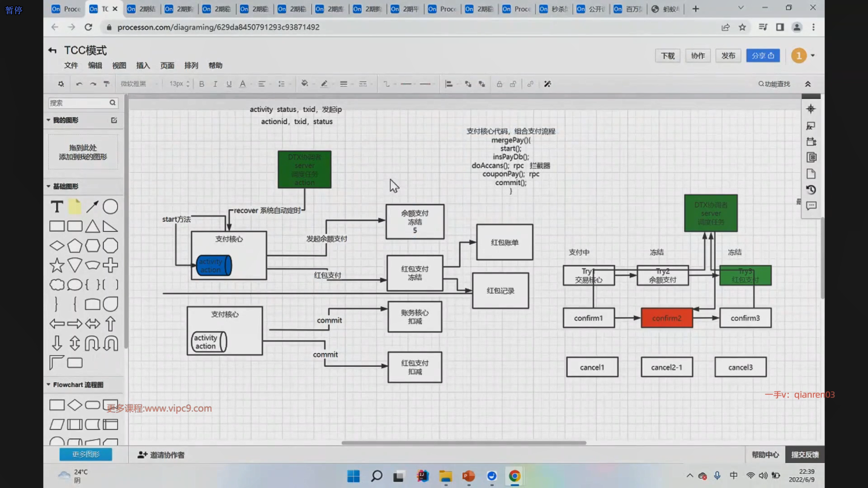Click the 更多图形 button
This screenshot has width=868, height=488.
click(85, 454)
